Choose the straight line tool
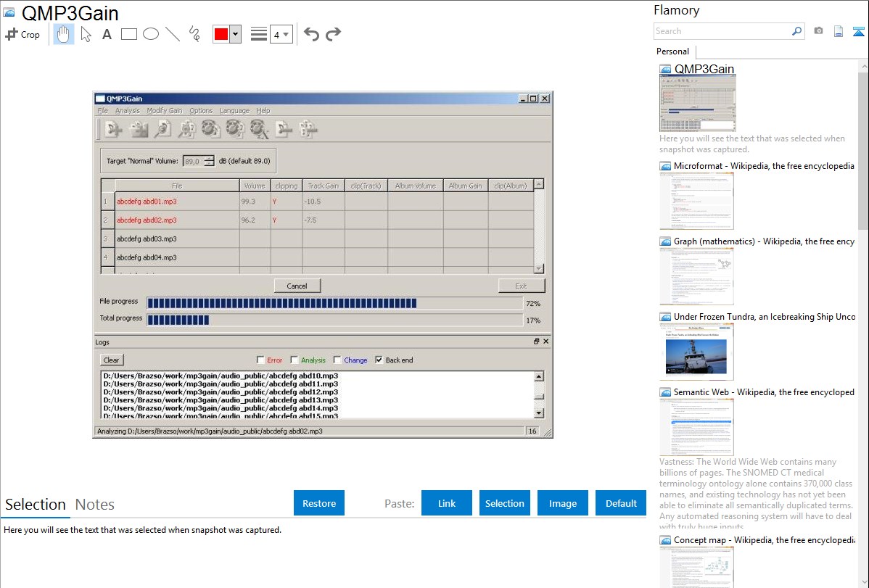Screen dimensions: 869x588 173,34
